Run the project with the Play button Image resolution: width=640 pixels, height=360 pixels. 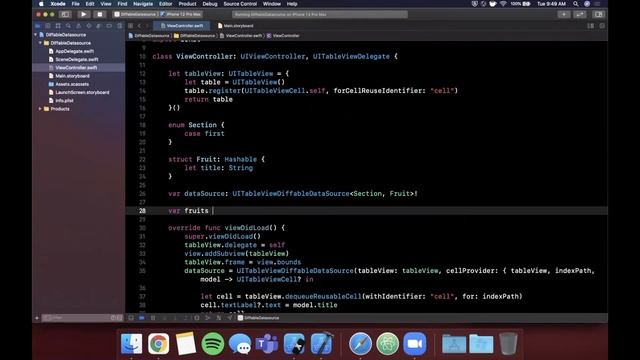click(84, 14)
